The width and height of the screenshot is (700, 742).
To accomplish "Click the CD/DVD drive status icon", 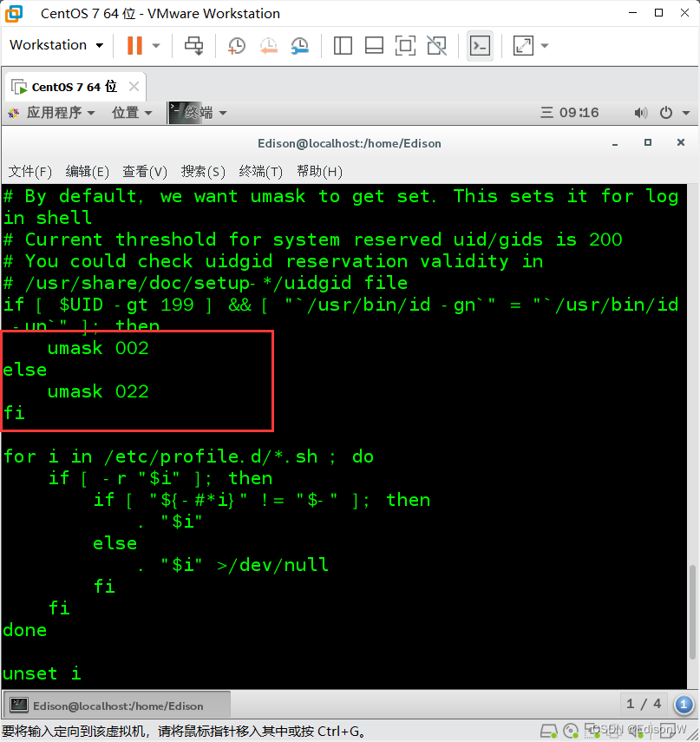I will [571, 731].
